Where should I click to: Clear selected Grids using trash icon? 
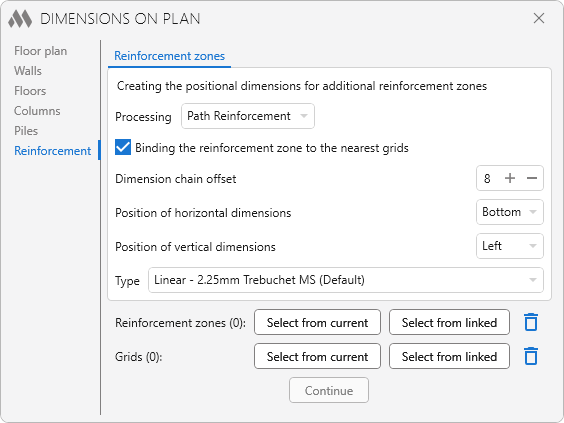(531, 356)
